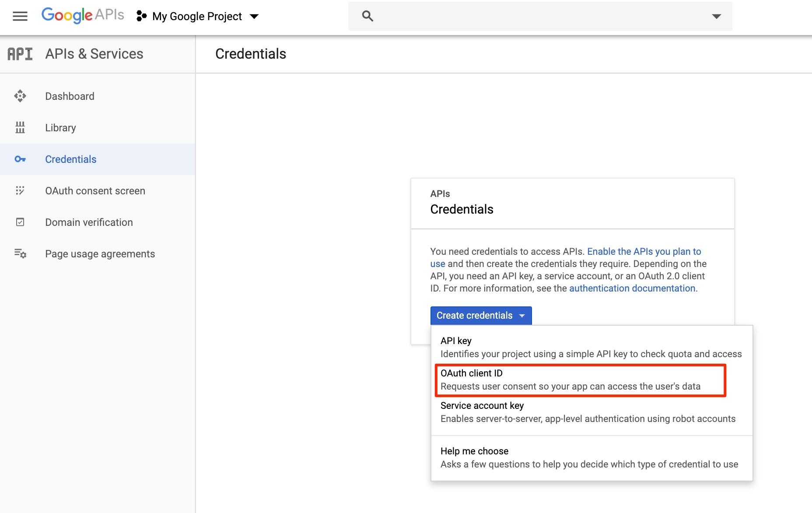Screen dimensions: 812x513
Task: Click the API icon beside APIs & Services
Action: 20,54
